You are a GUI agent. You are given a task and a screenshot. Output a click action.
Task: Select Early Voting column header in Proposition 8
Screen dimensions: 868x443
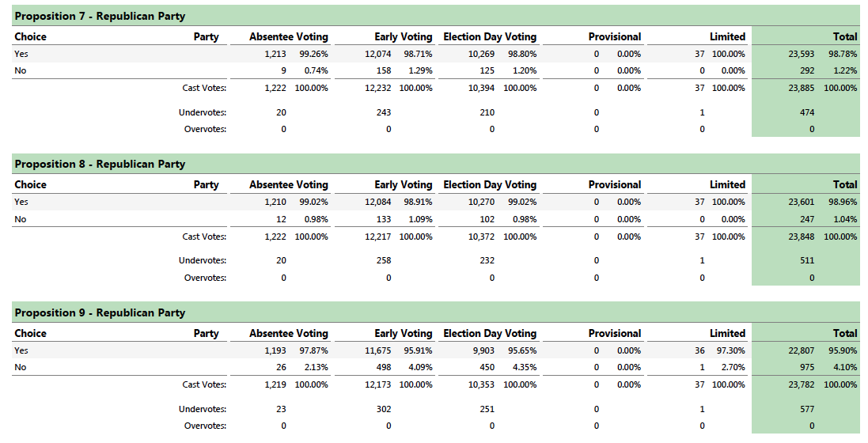click(403, 184)
